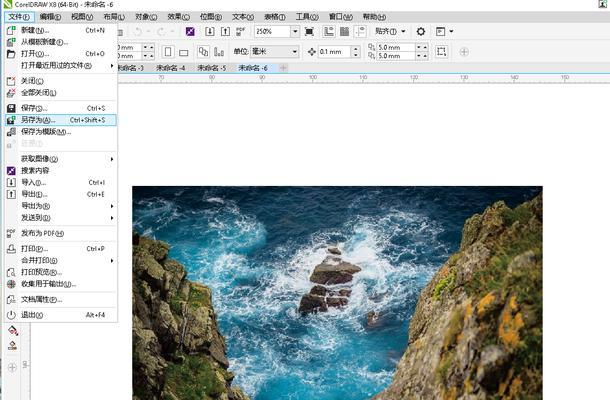Expand the application launcher dropdown arrow
Screen dimensions: 610x400
click(451, 32)
